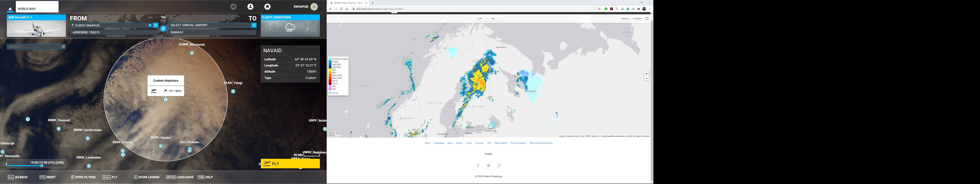The width and height of the screenshot is (980, 184).
Task: Select the Weather Radar Map live browser tab
Action: point(348,3)
